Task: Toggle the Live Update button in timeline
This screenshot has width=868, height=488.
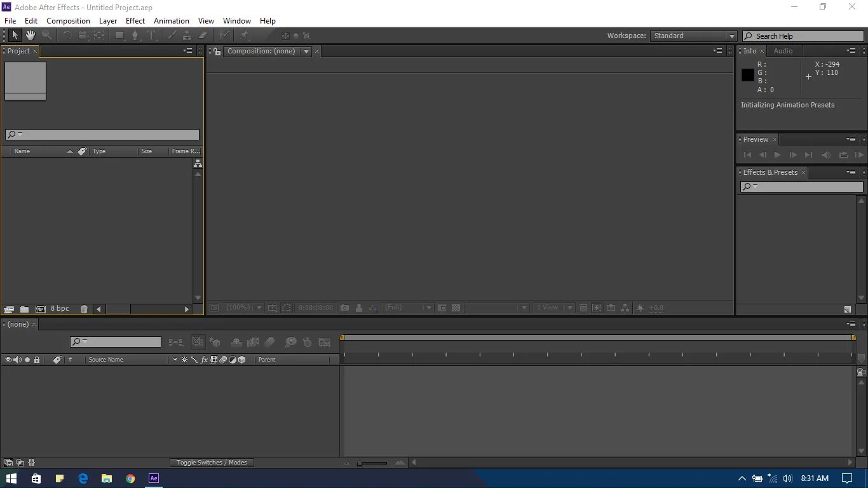Action: 198,342
